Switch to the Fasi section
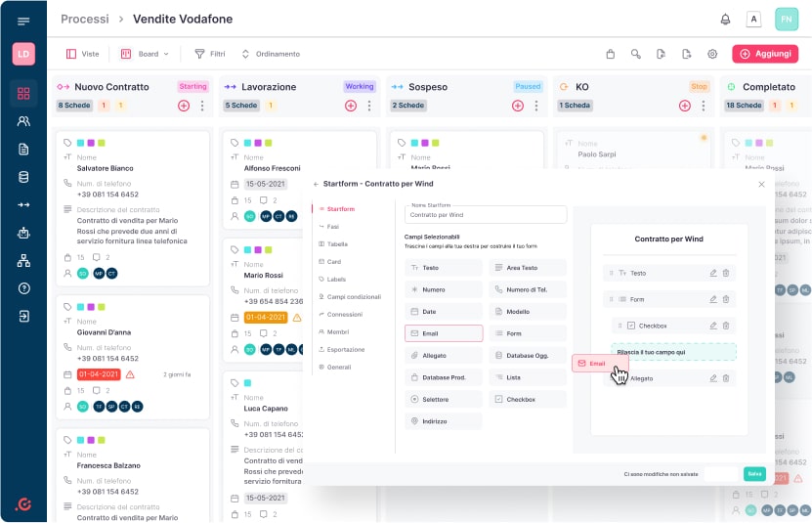 [x=333, y=226]
